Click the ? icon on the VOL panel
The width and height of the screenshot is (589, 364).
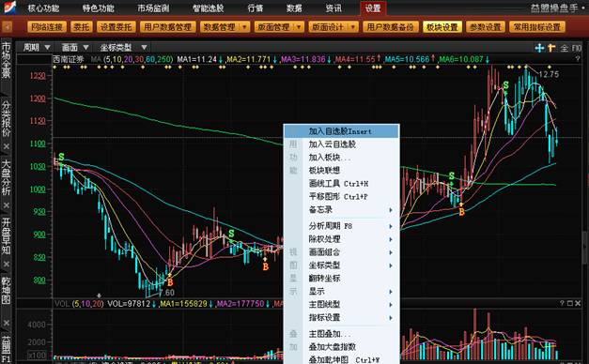tap(563, 303)
